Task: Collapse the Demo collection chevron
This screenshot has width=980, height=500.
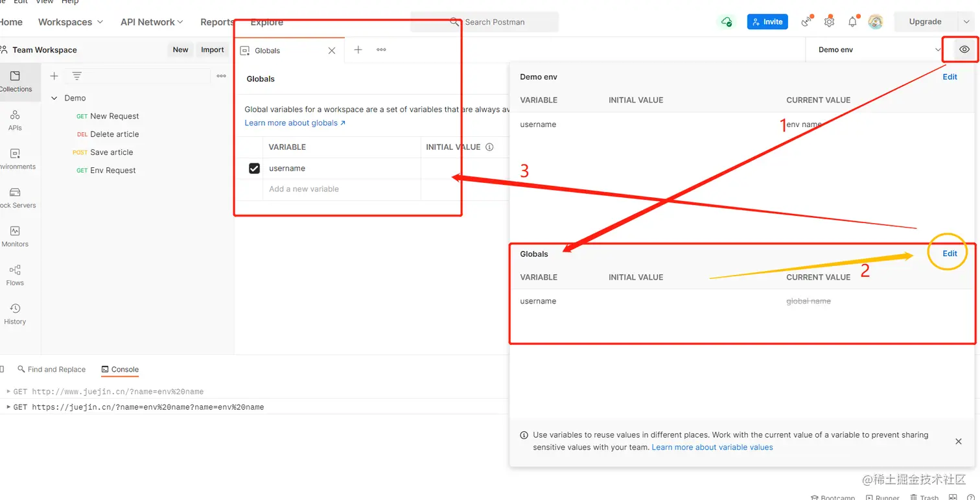Action: 54,98
